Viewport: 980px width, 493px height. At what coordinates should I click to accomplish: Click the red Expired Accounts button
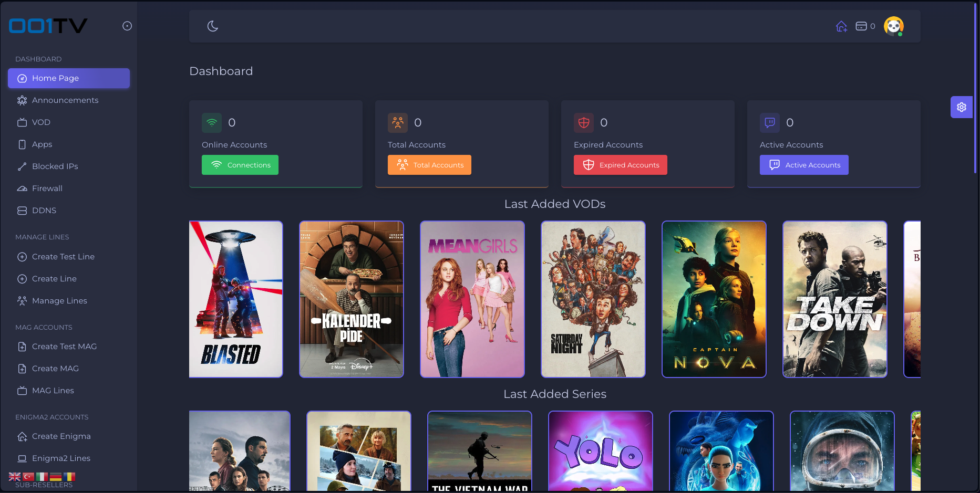621,165
